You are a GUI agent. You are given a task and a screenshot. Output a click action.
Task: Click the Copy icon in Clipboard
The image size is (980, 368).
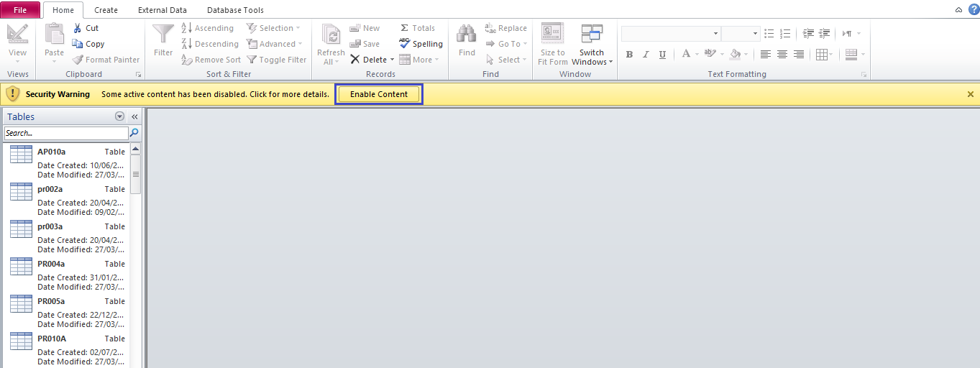78,44
